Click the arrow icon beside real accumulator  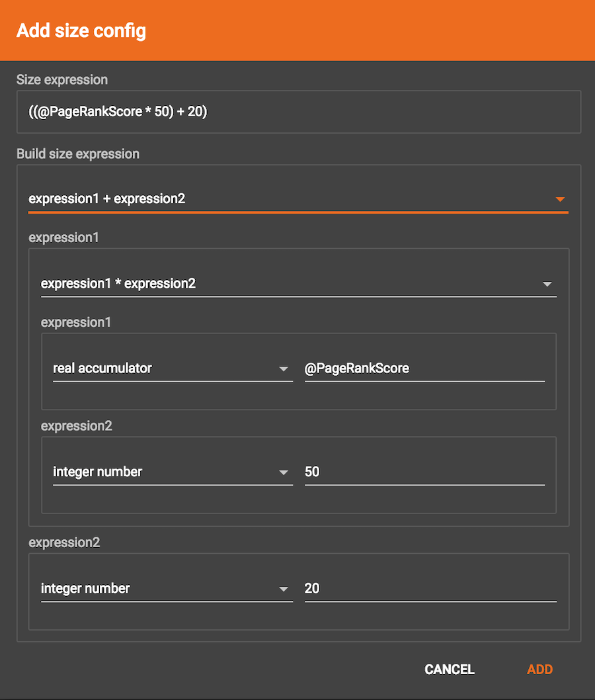284,369
